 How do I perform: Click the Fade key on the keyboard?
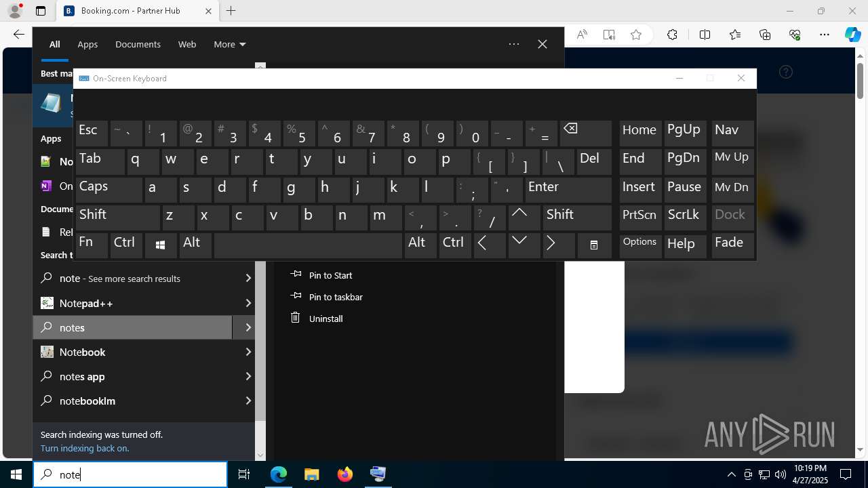click(732, 245)
